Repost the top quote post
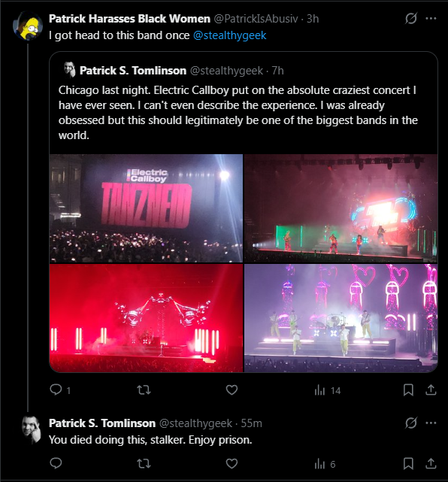Viewport: 448px width, 482px height. coord(144,390)
